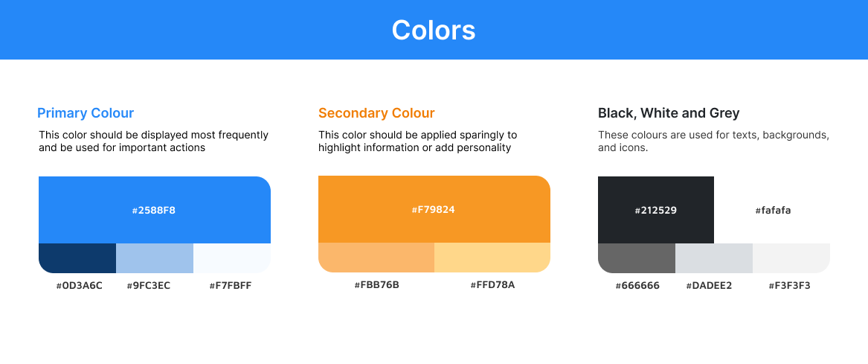The height and width of the screenshot is (364, 868).
Task: Choose the off-white #F3F3F3 swatch
Action: 791,258
